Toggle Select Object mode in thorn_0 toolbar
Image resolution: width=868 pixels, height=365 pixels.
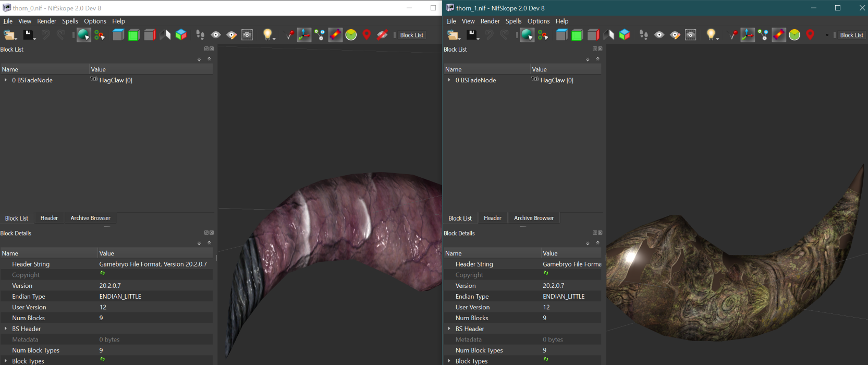[x=84, y=35]
